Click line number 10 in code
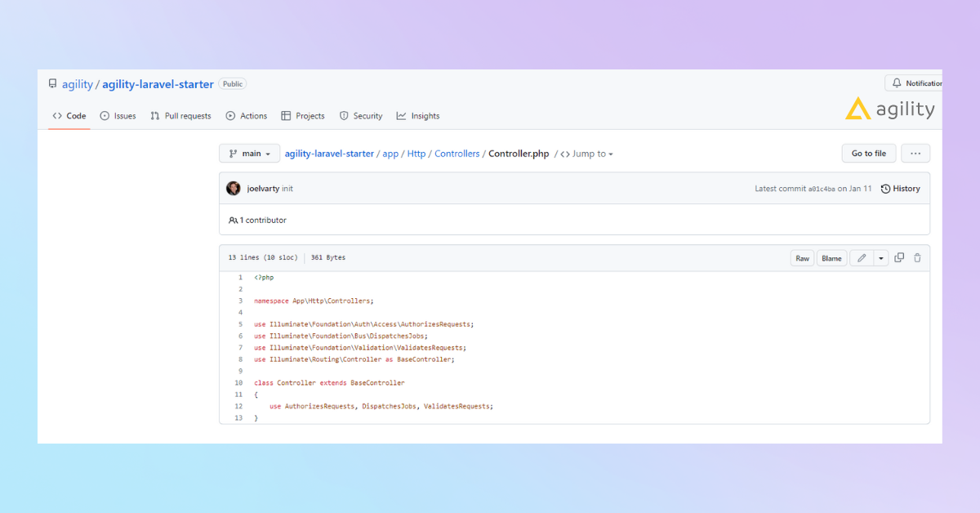This screenshot has height=513, width=980. click(238, 382)
